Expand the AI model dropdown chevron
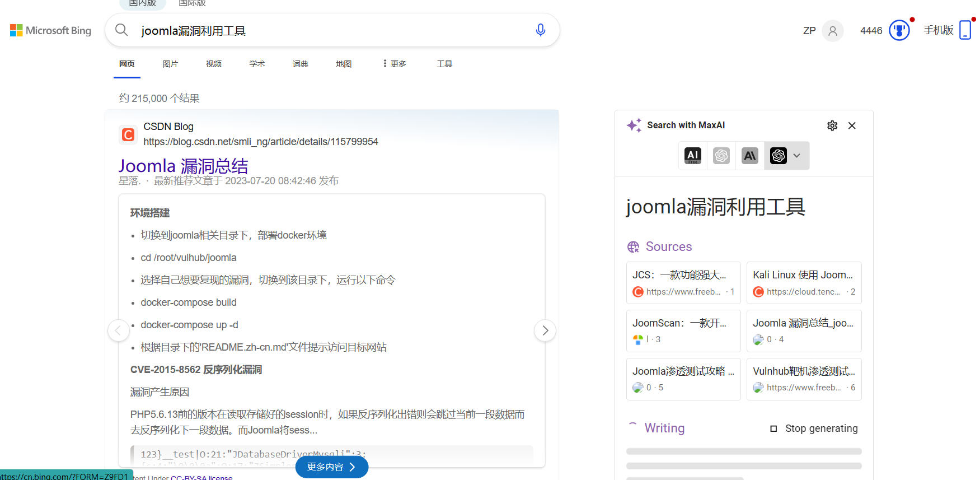The height and width of the screenshot is (480, 980). pyautogui.click(x=797, y=156)
